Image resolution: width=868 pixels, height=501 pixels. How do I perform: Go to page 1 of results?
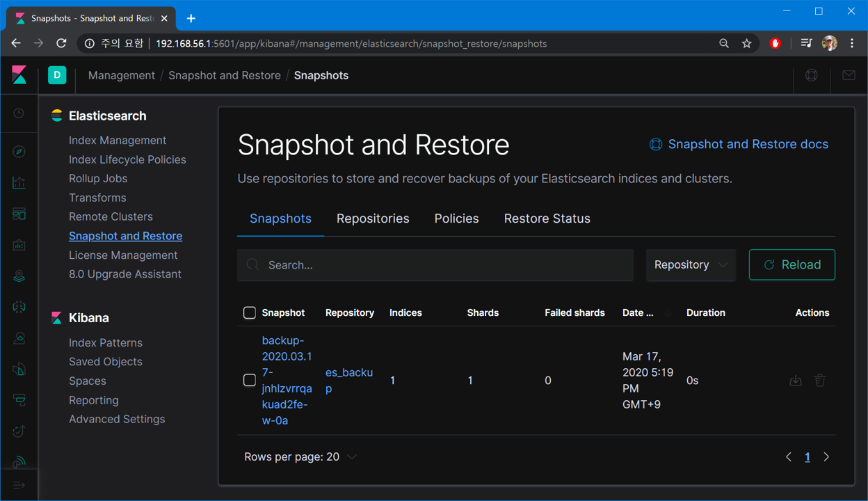click(807, 457)
